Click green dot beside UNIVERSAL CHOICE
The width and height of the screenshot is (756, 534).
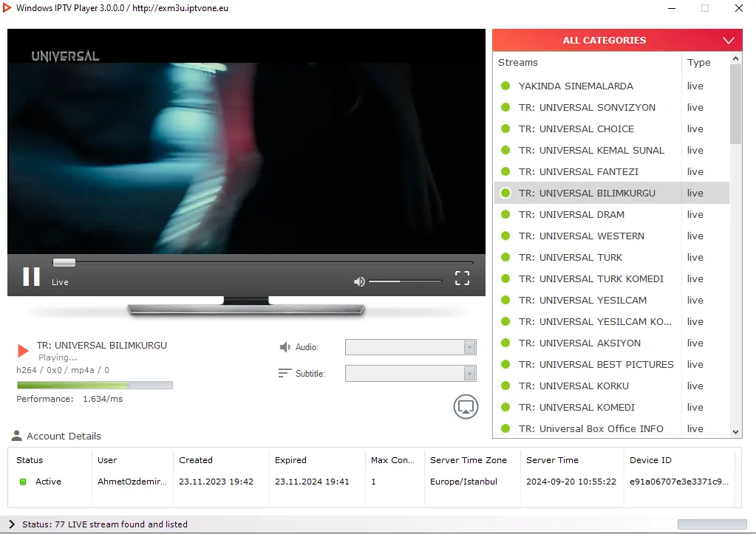pos(505,129)
